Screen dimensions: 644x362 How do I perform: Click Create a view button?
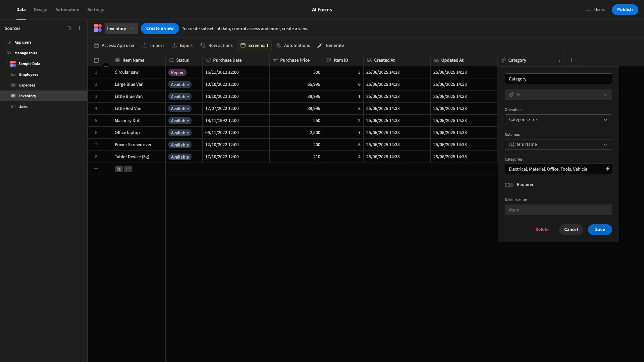(160, 28)
